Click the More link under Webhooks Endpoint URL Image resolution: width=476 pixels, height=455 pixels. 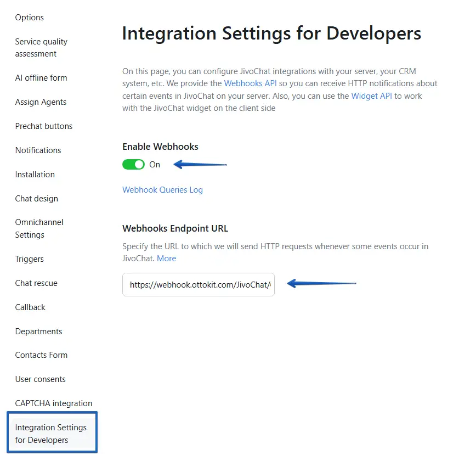(166, 259)
